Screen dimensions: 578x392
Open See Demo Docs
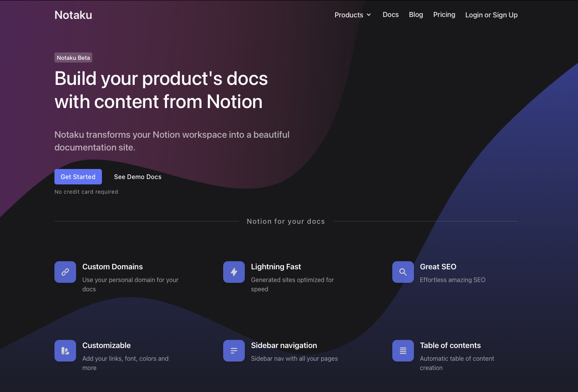point(138,177)
